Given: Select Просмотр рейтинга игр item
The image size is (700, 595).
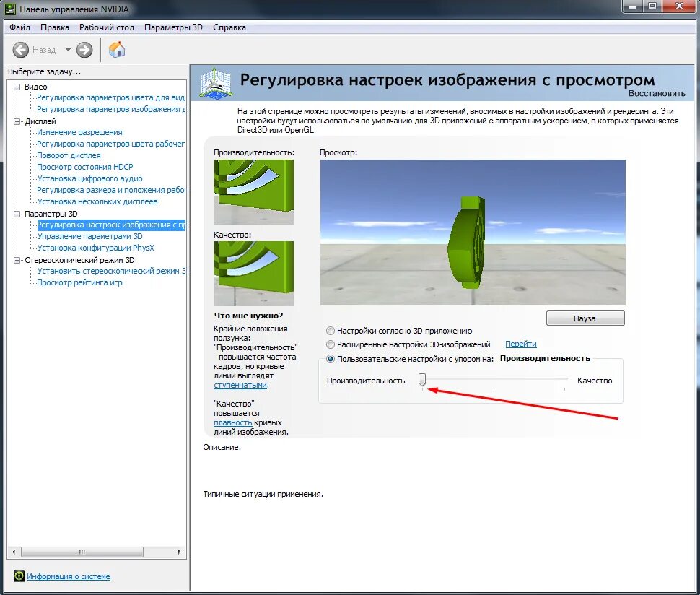Looking at the screenshot, I should tap(79, 283).
